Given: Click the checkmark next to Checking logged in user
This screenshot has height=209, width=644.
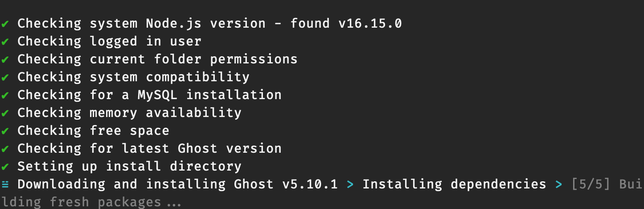Looking at the screenshot, I should click(5, 42).
